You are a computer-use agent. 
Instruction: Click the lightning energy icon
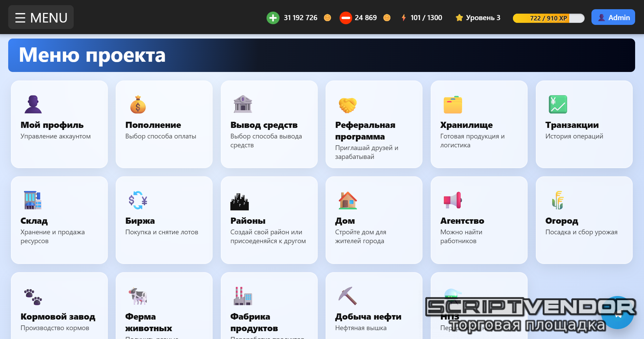404,18
